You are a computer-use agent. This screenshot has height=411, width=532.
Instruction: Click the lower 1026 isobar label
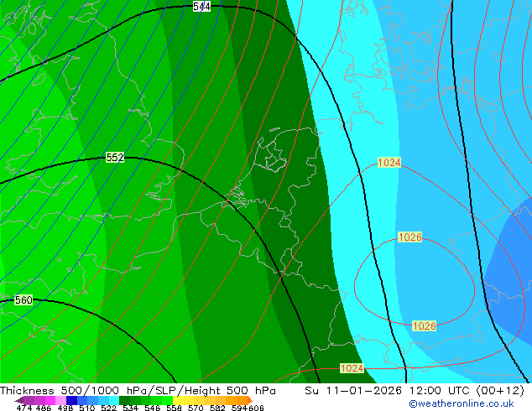tap(425, 326)
